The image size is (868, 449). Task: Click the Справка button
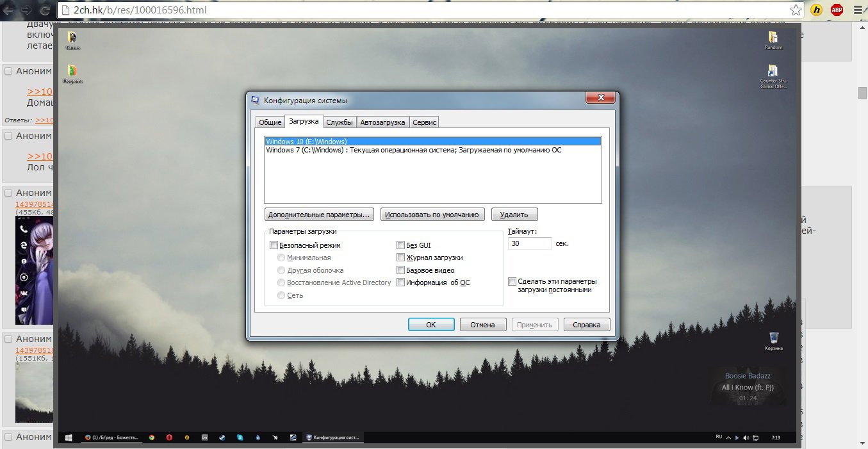coord(587,325)
